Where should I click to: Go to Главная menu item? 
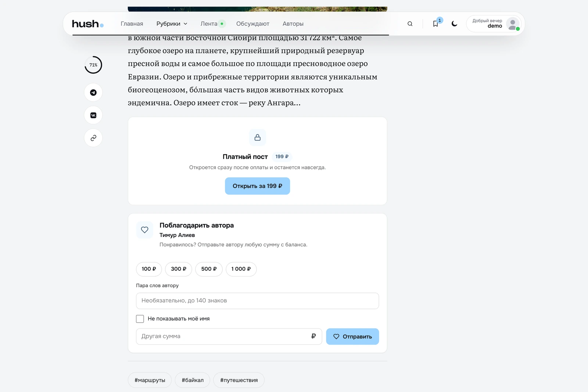(x=132, y=24)
